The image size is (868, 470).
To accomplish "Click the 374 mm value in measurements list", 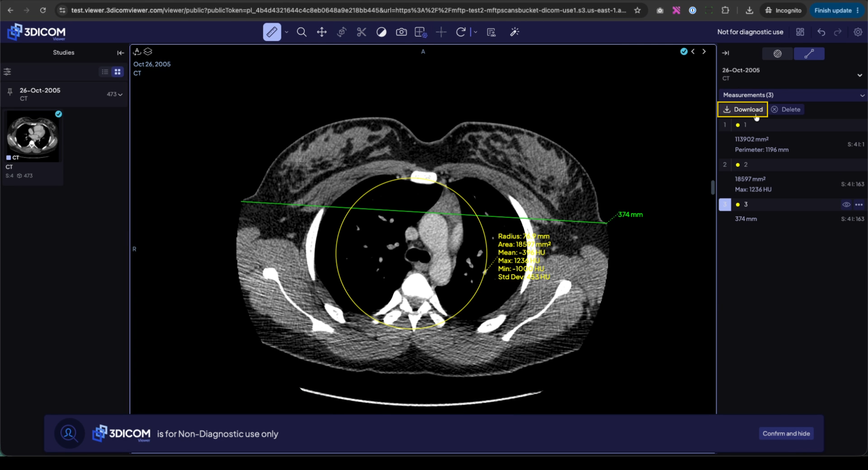I will (x=746, y=219).
